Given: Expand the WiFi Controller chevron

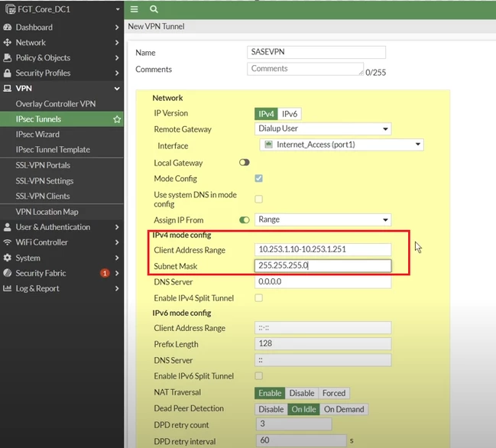Looking at the screenshot, I should 117,242.
